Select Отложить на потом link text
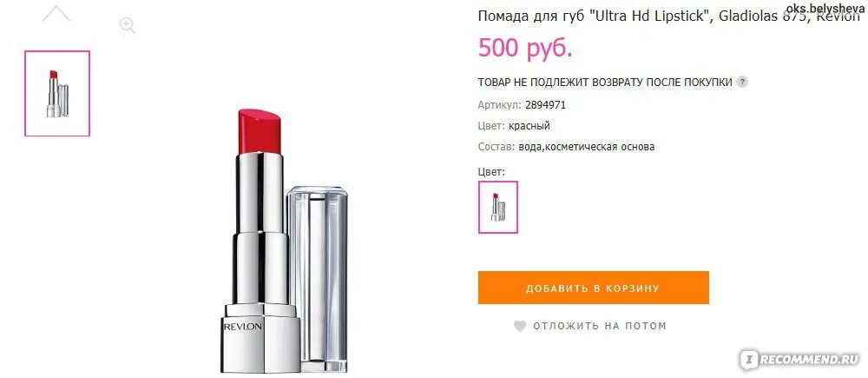Screen dimensions: 868x378 pyautogui.click(x=600, y=326)
